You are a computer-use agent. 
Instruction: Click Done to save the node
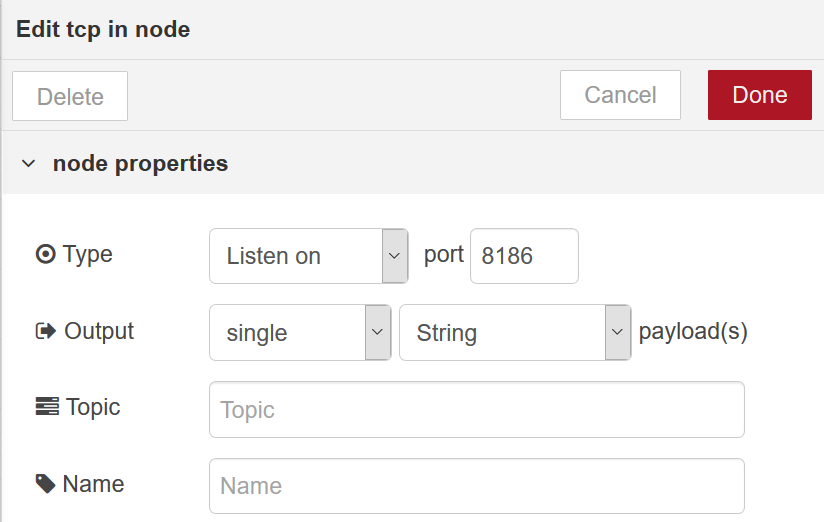pos(759,95)
